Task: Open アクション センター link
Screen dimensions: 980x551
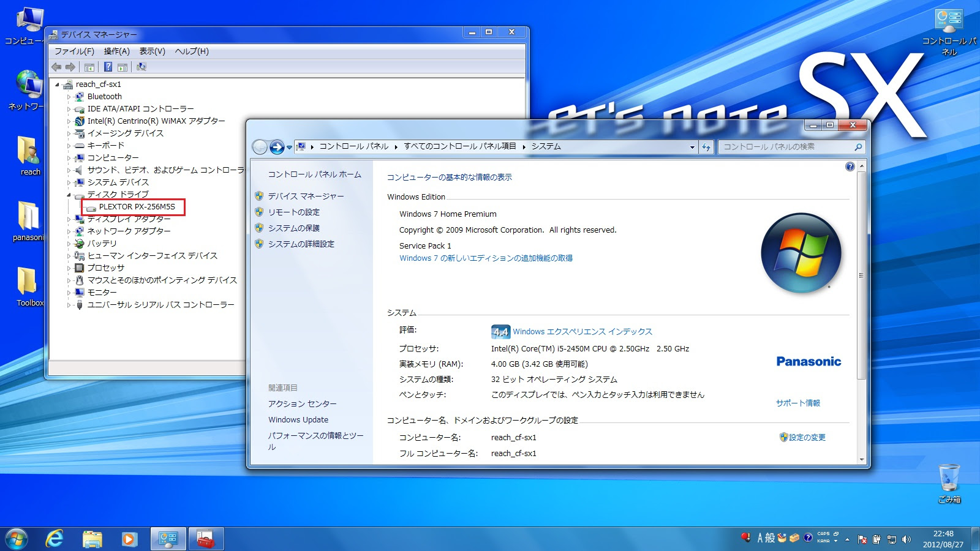Action: (x=302, y=404)
